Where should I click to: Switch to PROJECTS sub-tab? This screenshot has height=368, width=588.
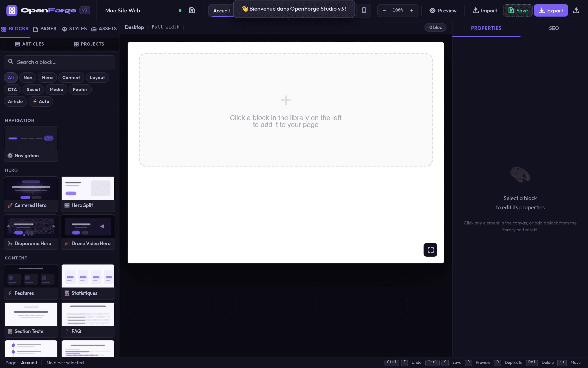tap(89, 44)
